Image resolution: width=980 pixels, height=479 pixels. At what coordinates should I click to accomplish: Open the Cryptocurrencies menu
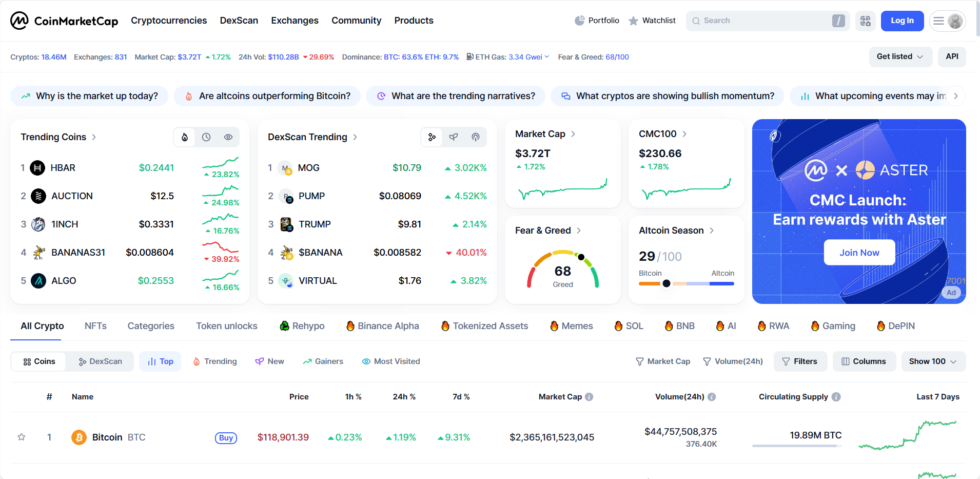(169, 21)
